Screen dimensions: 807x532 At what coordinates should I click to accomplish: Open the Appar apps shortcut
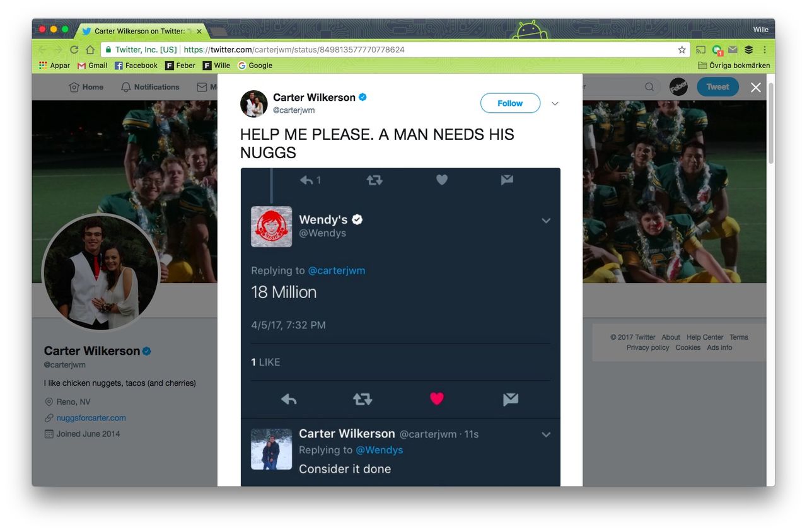(54, 66)
